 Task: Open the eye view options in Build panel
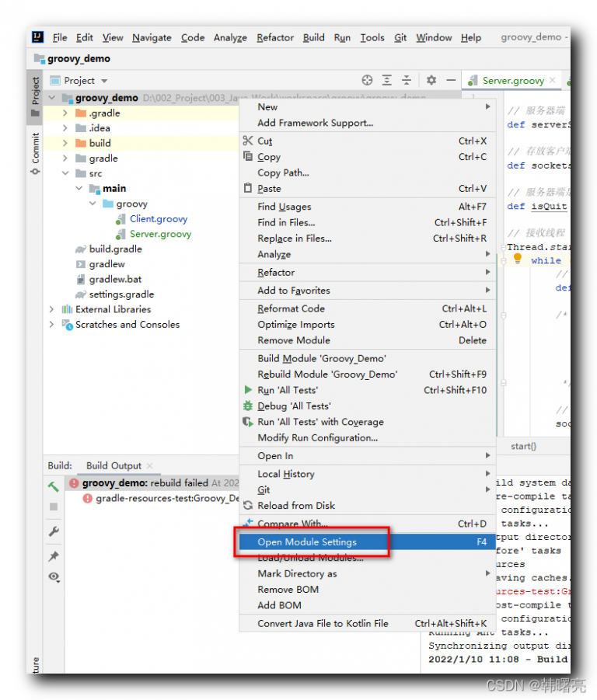pyautogui.click(x=54, y=576)
